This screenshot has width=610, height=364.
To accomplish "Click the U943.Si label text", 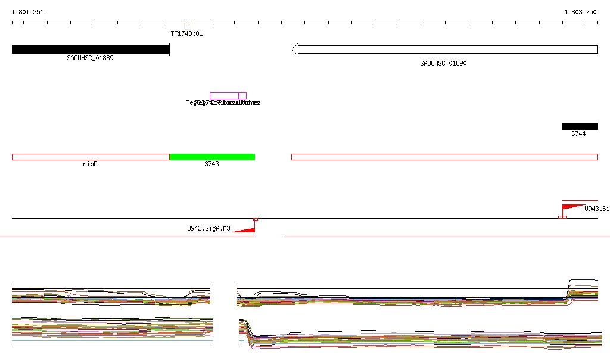I will 597,209.
